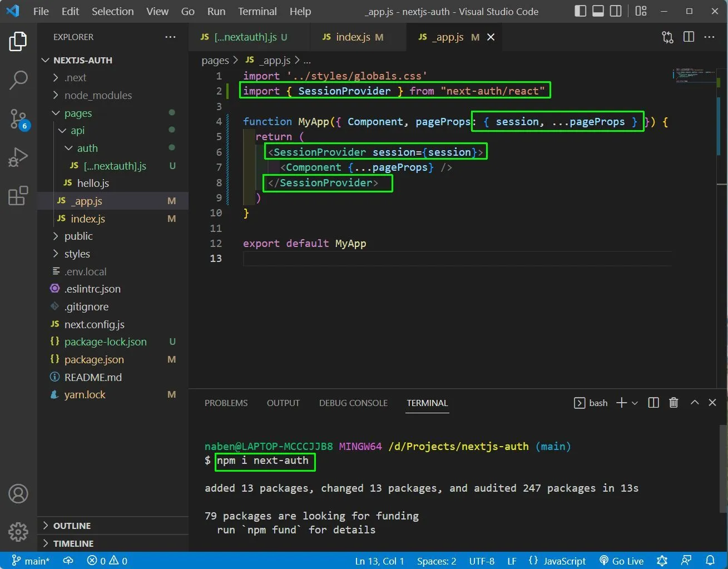Image resolution: width=728 pixels, height=569 pixels.
Task: Open the Terminal menu
Action: (257, 11)
